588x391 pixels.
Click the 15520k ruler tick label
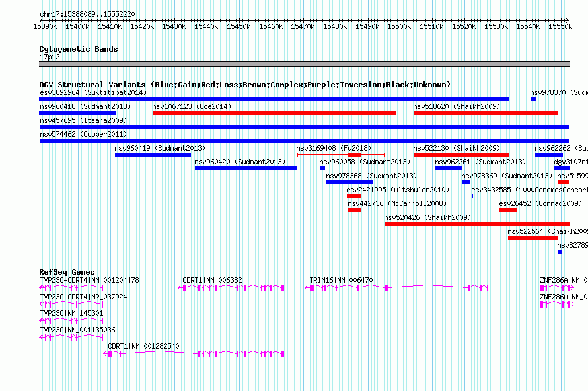(464, 26)
